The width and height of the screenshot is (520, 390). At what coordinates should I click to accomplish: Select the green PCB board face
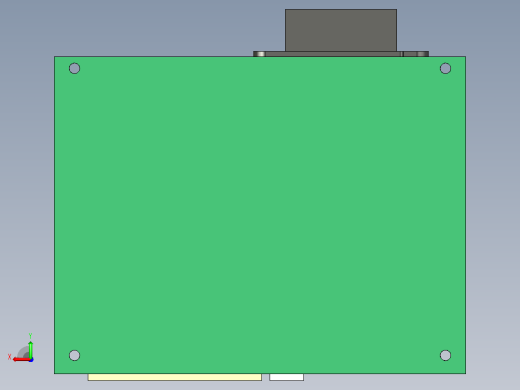(260, 215)
